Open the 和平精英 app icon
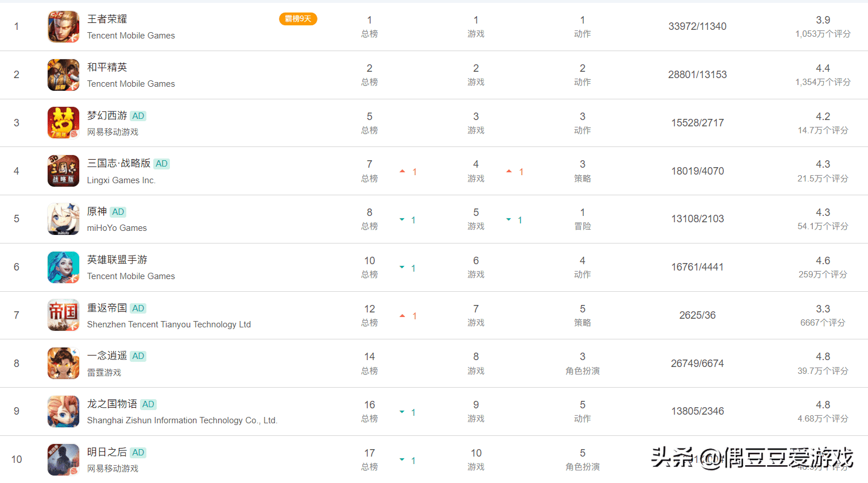 coord(63,75)
